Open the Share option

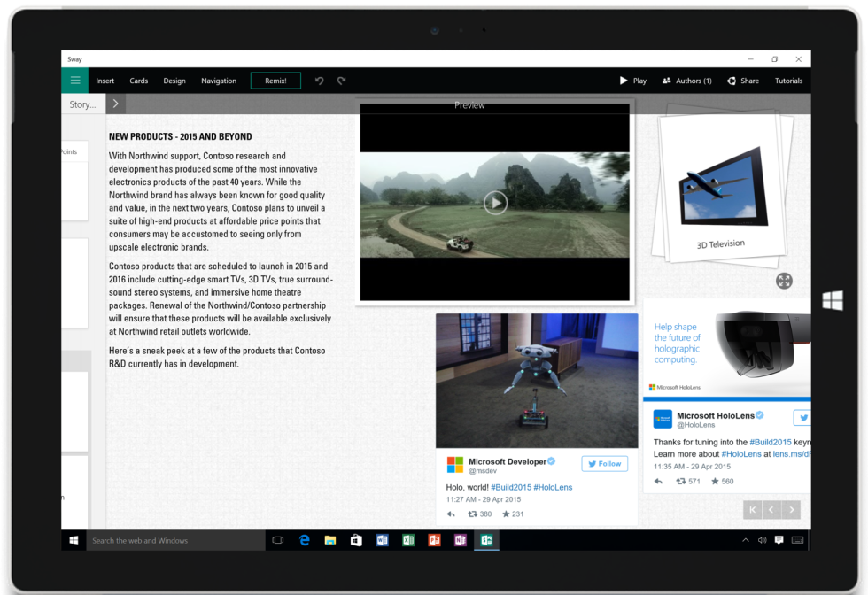click(x=742, y=81)
